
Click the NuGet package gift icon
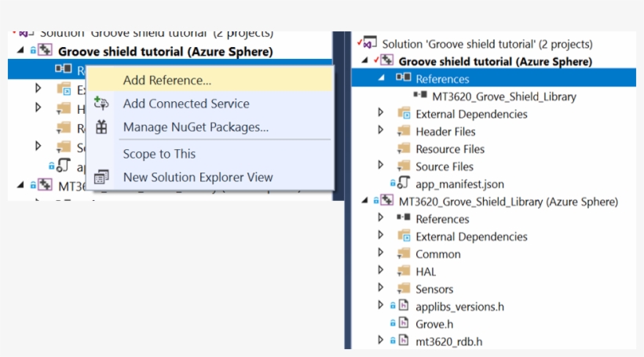click(101, 127)
